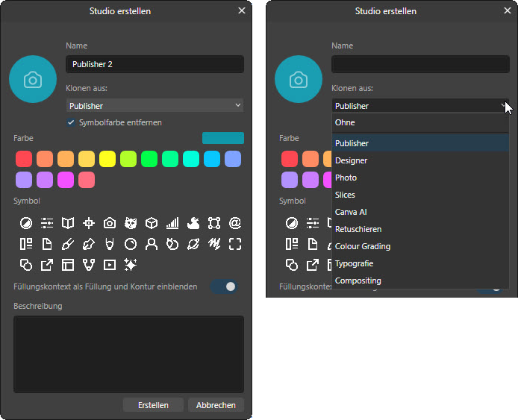The width and height of the screenshot is (518, 420).
Task: Select the sparkles symbol
Action: pos(131,265)
